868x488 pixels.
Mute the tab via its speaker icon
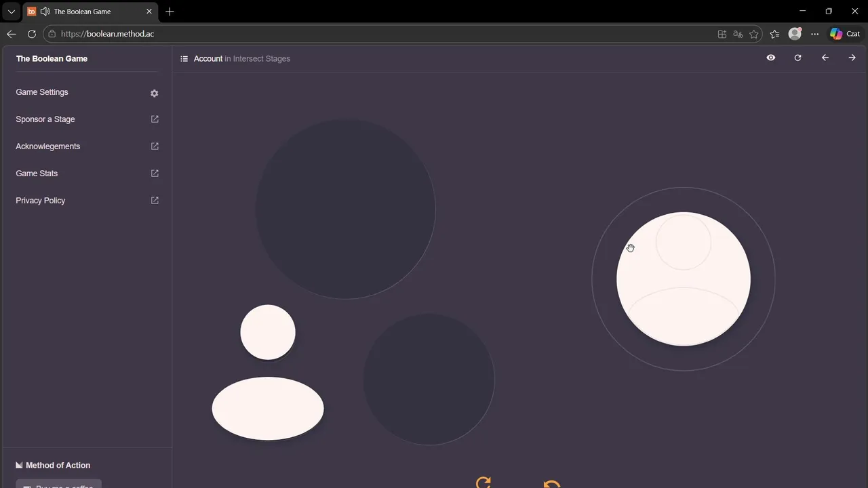45,12
